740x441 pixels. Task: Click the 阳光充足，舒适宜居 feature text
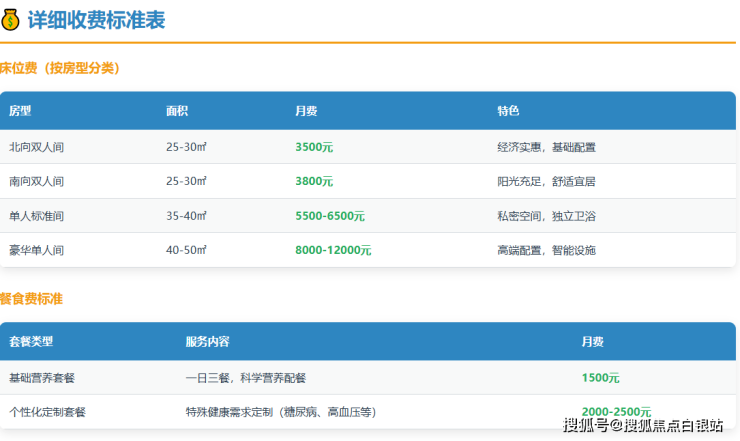pyautogui.click(x=546, y=182)
